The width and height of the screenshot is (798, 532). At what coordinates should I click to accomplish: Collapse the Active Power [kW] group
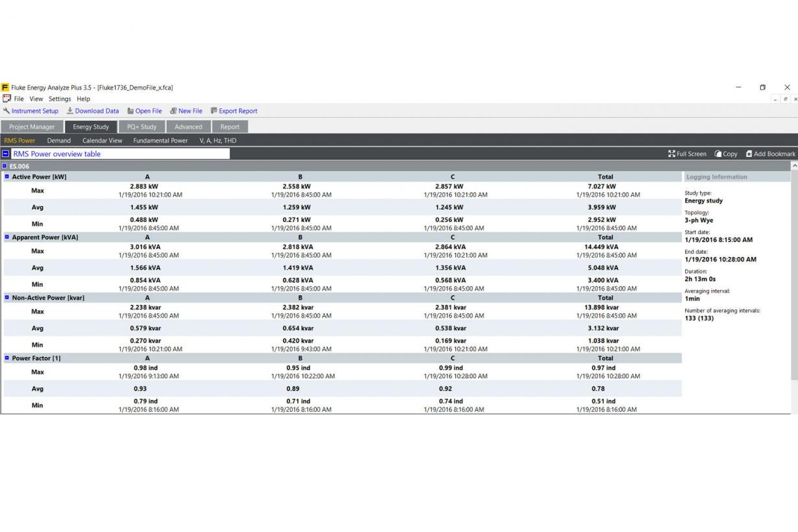7,176
